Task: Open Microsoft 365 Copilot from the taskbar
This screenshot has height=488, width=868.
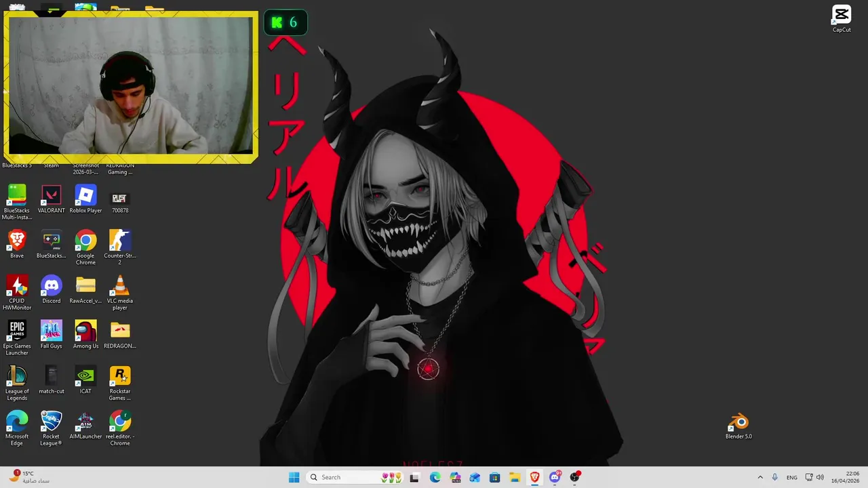Action: 455,477
